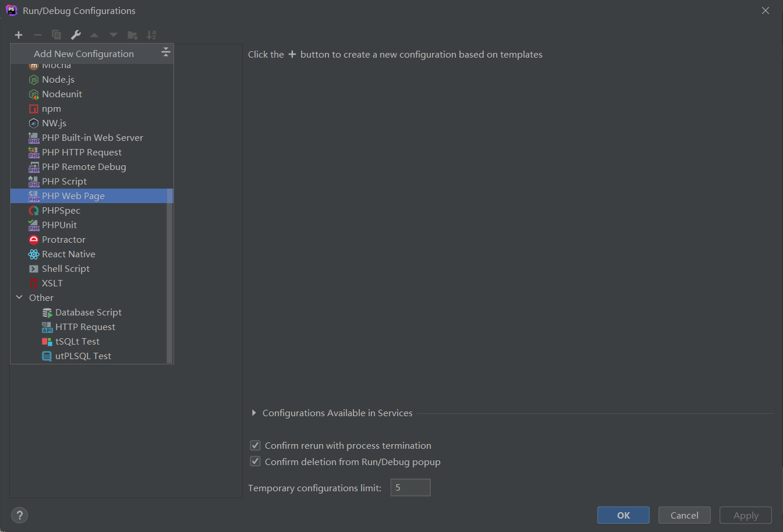Screen dimensions: 783x532
Task: Click the Apply button
Action: click(x=746, y=515)
